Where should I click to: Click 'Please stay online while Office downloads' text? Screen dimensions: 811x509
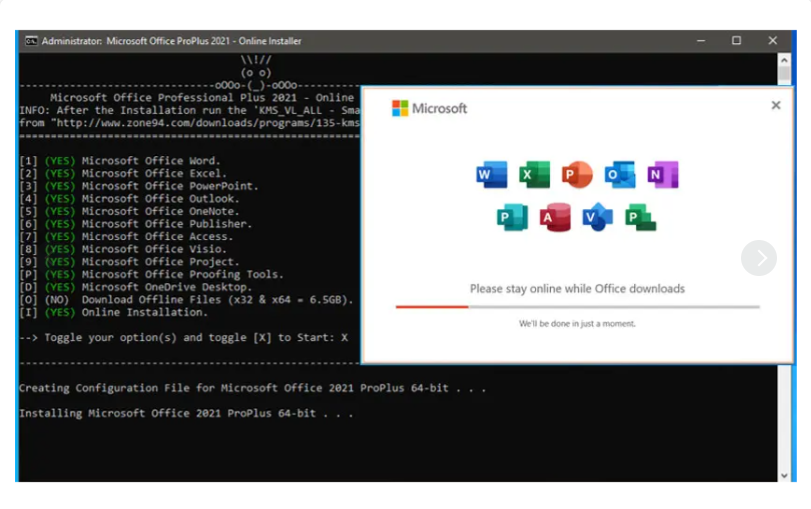577,289
